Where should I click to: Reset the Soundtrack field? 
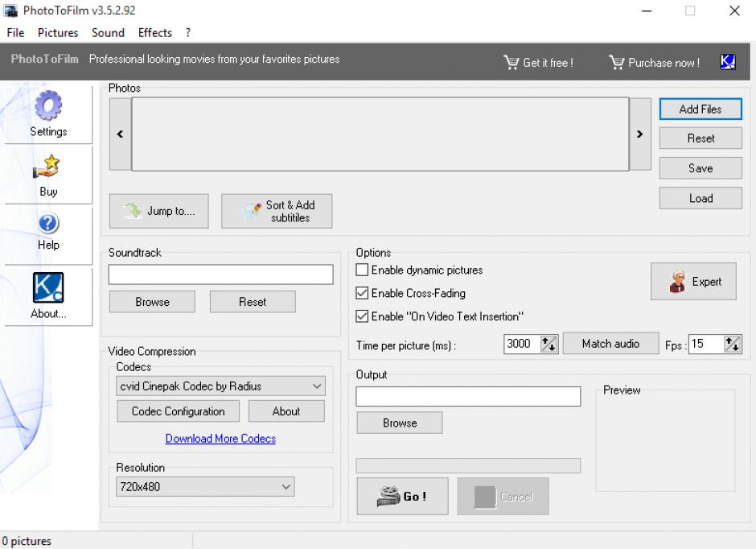pos(253,302)
